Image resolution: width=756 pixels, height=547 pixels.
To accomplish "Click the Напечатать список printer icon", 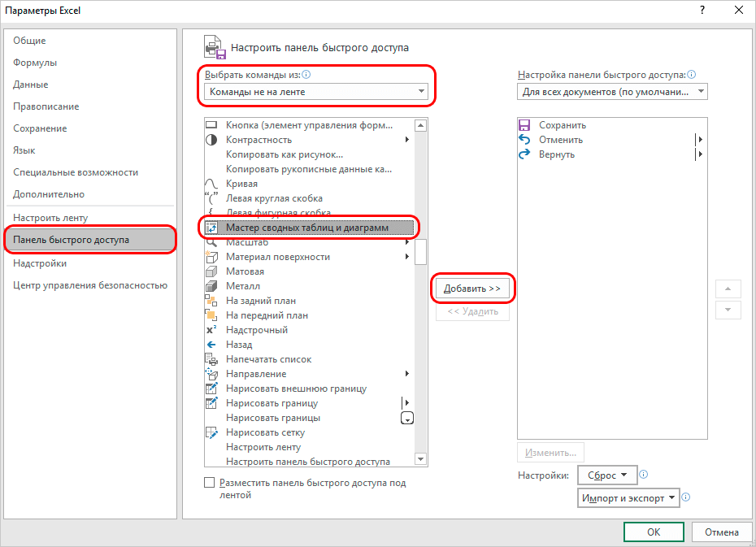I will click(x=211, y=359).
